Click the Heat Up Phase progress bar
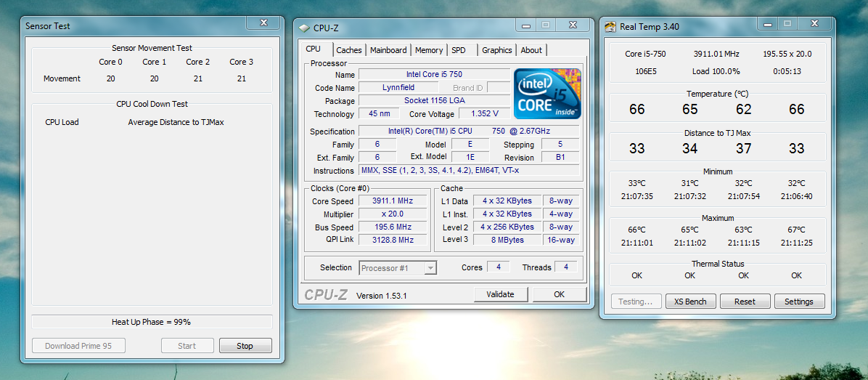Screen dimensions: 868x380 click(x=152, y=322)
